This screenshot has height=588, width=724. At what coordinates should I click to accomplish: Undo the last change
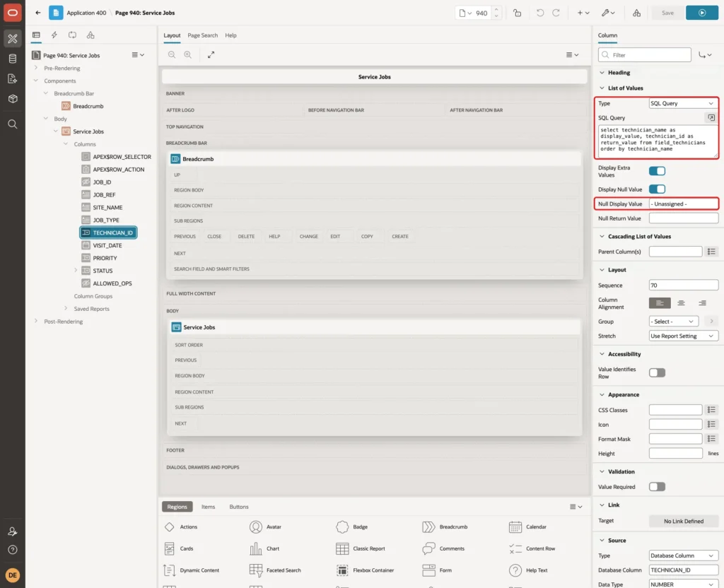pos(539,13)
